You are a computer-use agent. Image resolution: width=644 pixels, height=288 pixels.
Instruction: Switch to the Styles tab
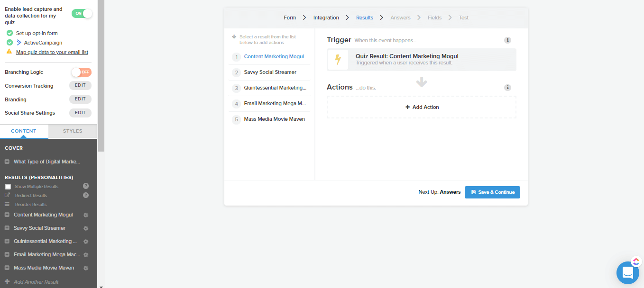pos(73,131)
